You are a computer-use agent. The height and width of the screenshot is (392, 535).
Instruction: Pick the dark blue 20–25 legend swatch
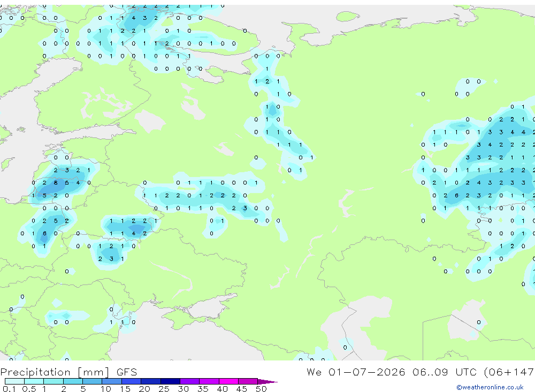[151, 381]
